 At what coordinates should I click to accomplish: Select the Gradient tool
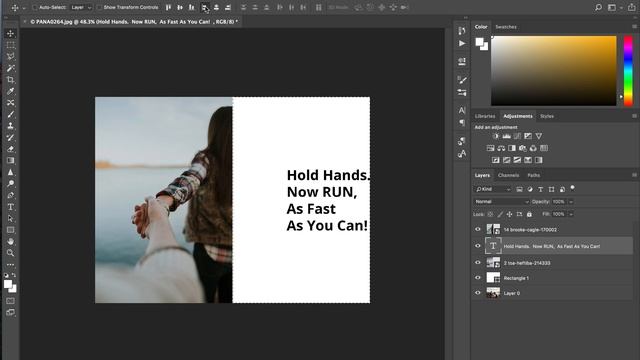11,160
